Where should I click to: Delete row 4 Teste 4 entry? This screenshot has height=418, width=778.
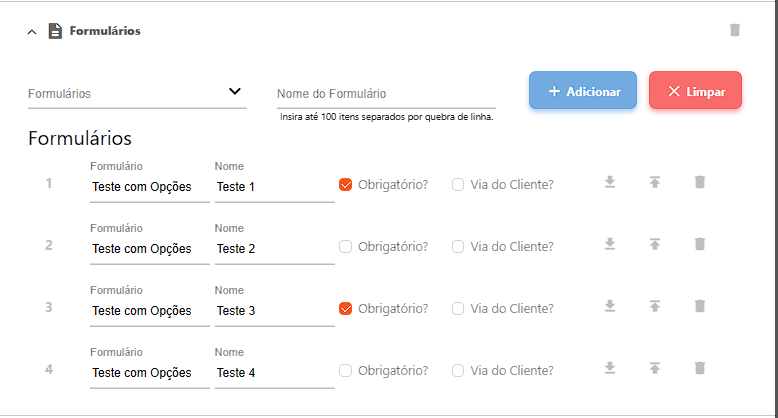pyautogui.click(x=700, y=369)
